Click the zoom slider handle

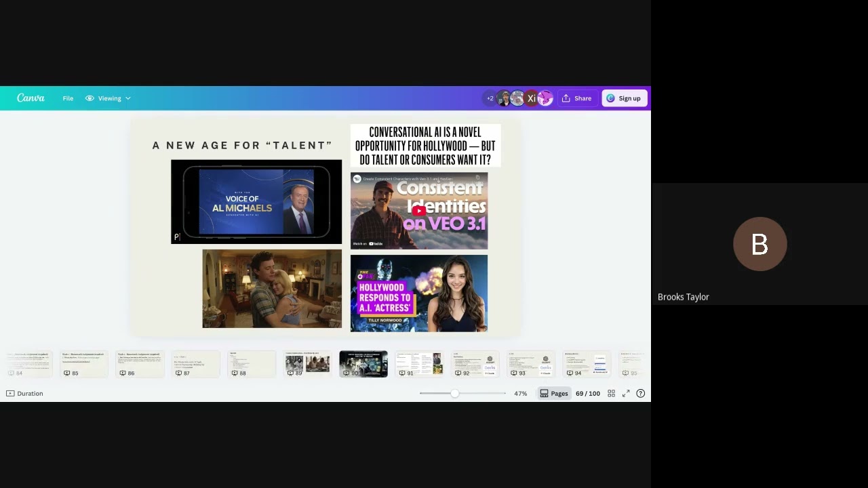tap(454, 393)
